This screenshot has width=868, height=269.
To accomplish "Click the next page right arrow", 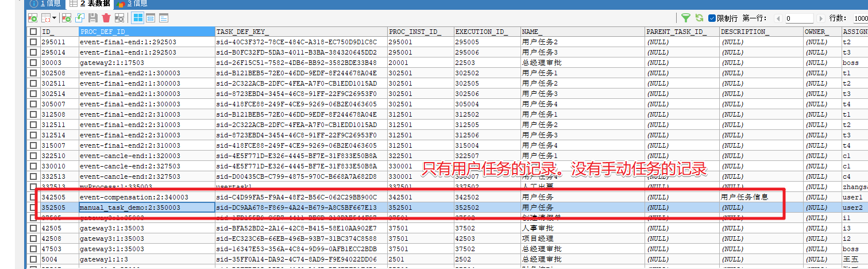I will (x=821, y=18).
